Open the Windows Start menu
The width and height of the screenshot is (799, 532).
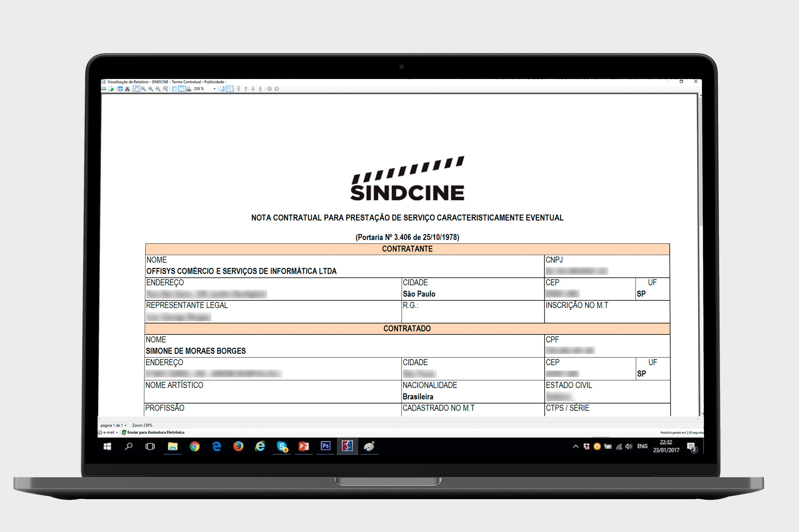(x=107, y=447)
